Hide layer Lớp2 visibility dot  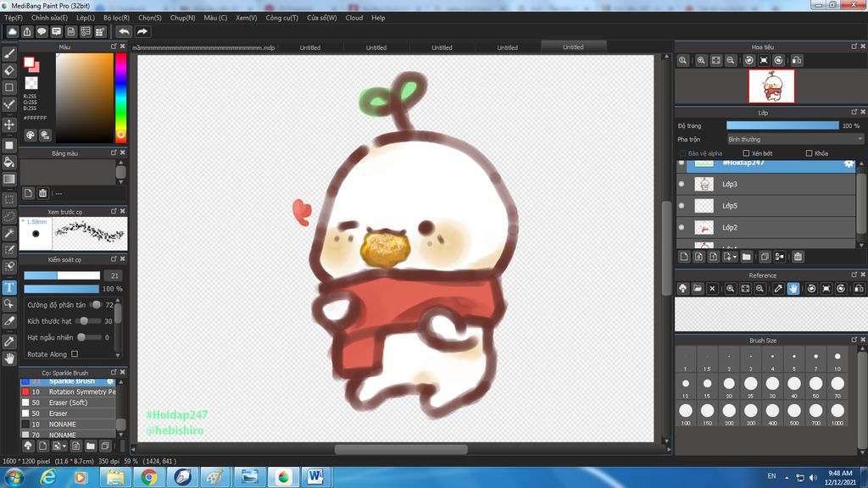pos(682,227)
